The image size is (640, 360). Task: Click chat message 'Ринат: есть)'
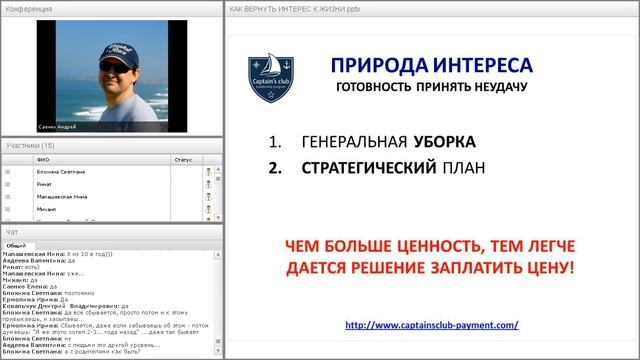pos(21,267)
